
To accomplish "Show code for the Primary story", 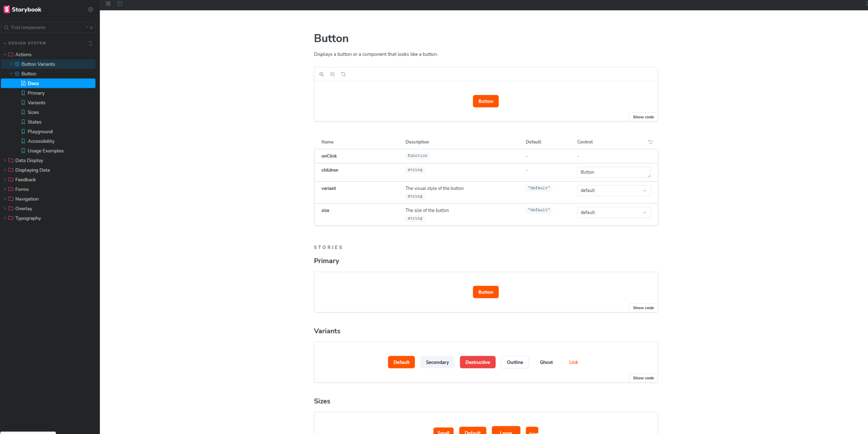I will (643, 308).
